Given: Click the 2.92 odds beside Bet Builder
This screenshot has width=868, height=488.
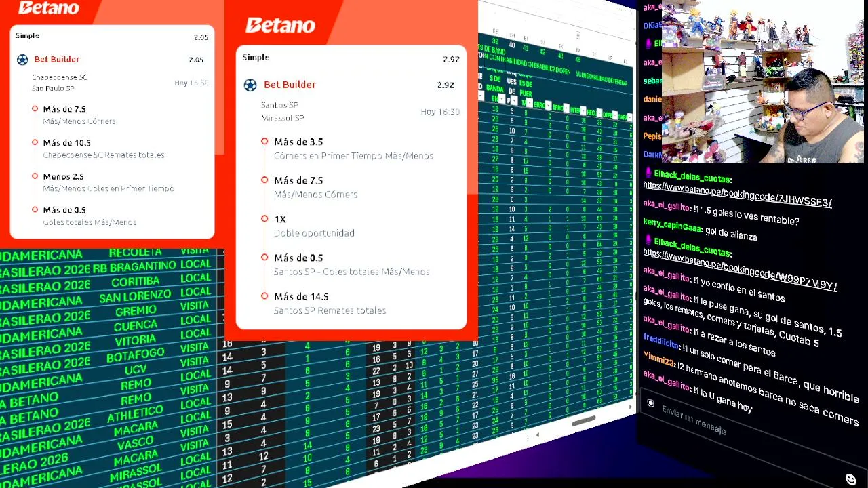Looking at the screenshot, I should (446, 85).
